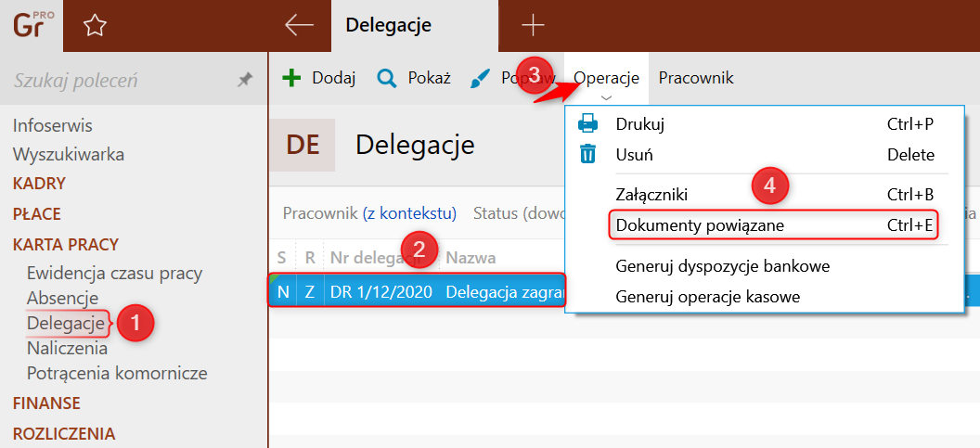This screenshot has height=448, width=980.
Task: Click the trash icon for Usuń
Action: tap(588, 154)
